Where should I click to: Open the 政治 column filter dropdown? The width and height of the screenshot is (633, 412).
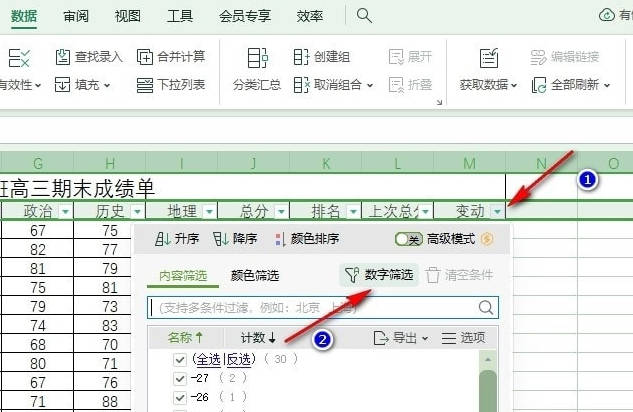pyautogui.click(x=65, y=211)
